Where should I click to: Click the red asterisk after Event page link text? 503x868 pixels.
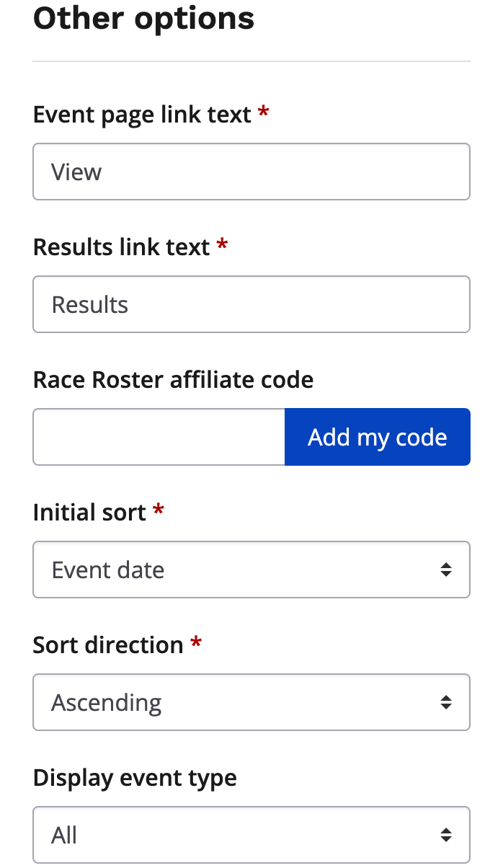pos(264,112)
